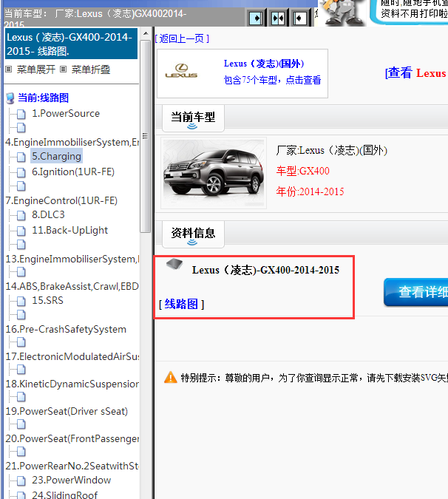The width and height of the screenshot is (448, 499).
Task: Click 包含75个车型，点击查看 link
Action: click(x=272, y=80)
